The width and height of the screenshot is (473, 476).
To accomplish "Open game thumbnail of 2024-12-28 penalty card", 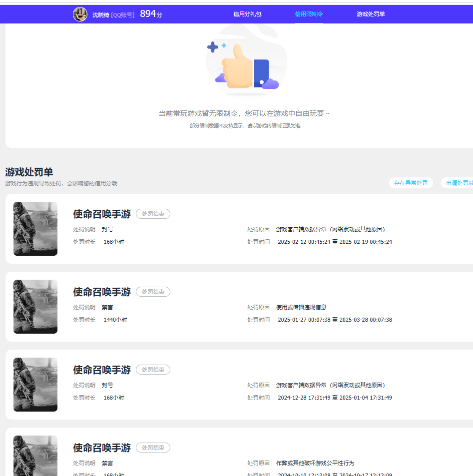I will [35, 385].
